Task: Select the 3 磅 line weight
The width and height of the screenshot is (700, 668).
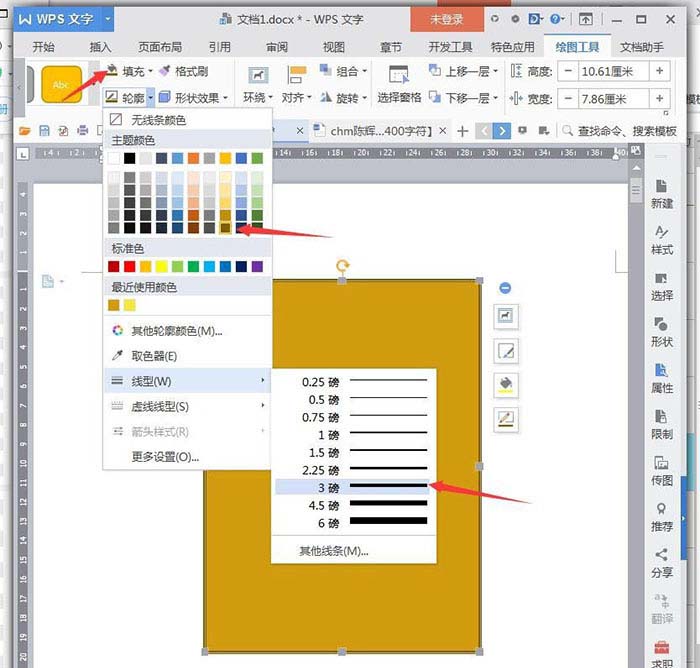Action: tap(352, 487)
